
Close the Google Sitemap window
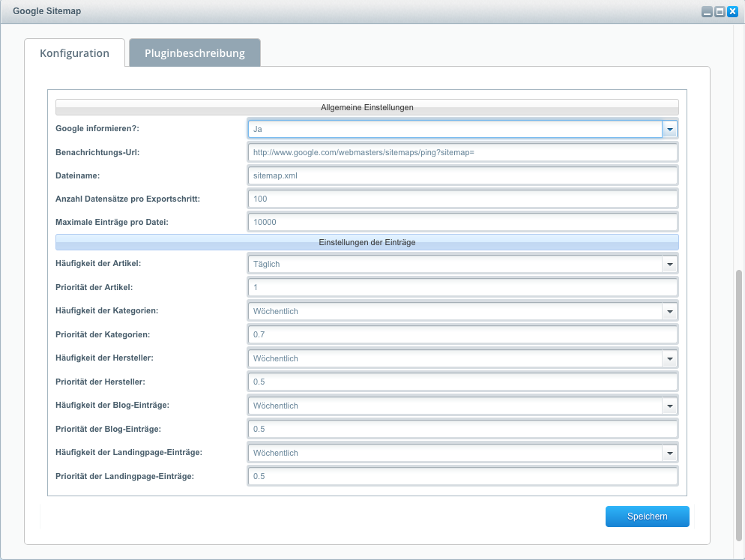(732, 12)
